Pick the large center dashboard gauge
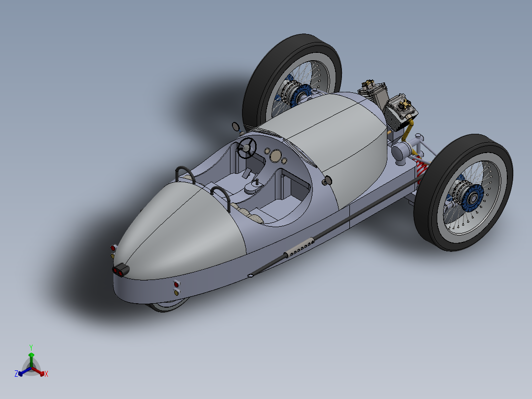Image resolution: width=532 pixels, height=399 pixels. pyautogui.click(x=275, y=156)
